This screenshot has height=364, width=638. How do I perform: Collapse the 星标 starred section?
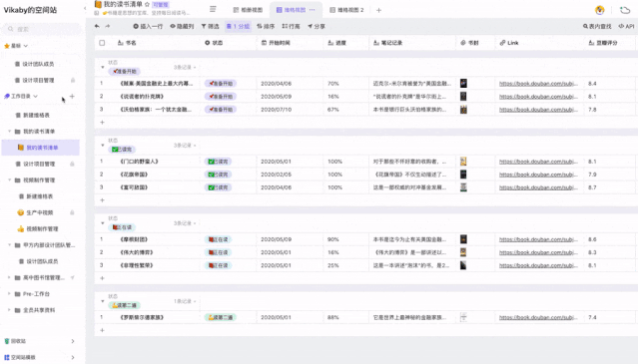(26, 46)
